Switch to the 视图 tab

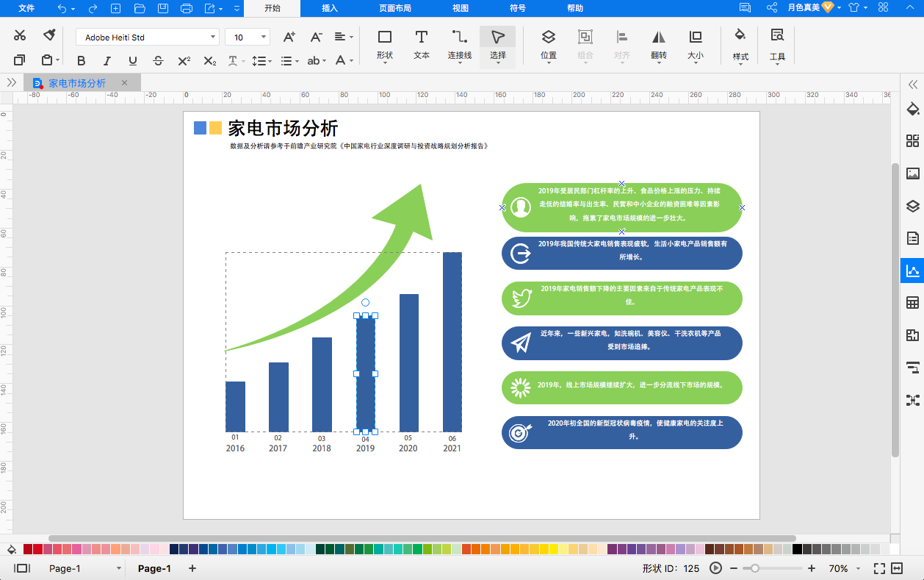point(461,8)
